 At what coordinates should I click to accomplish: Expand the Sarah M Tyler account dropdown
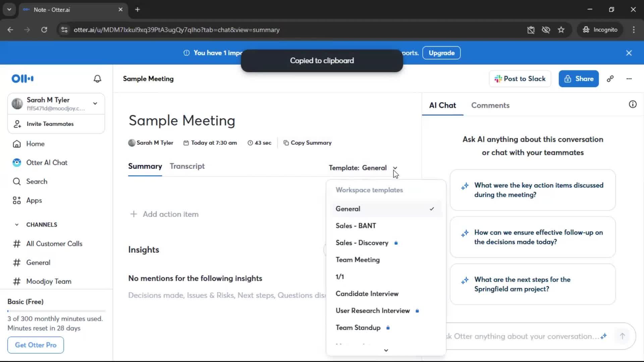95,104
